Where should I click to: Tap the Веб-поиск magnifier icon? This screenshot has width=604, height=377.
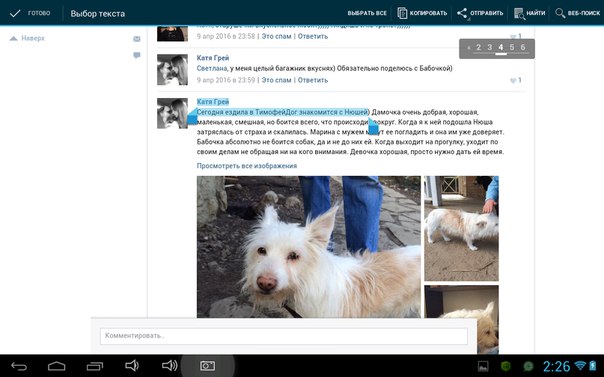point(560,13)
